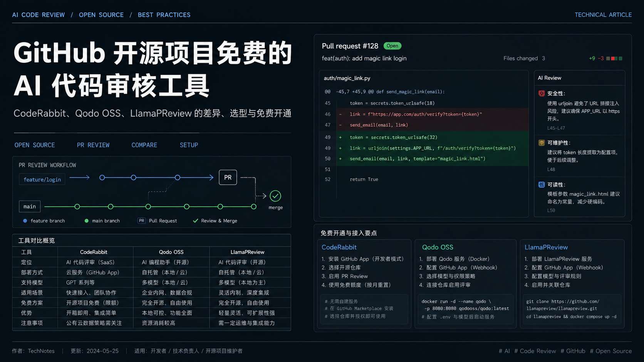Click 安装 GitHub App（开发者模式）step
This screenshot has width=644, height=362.
click(363, 259)
